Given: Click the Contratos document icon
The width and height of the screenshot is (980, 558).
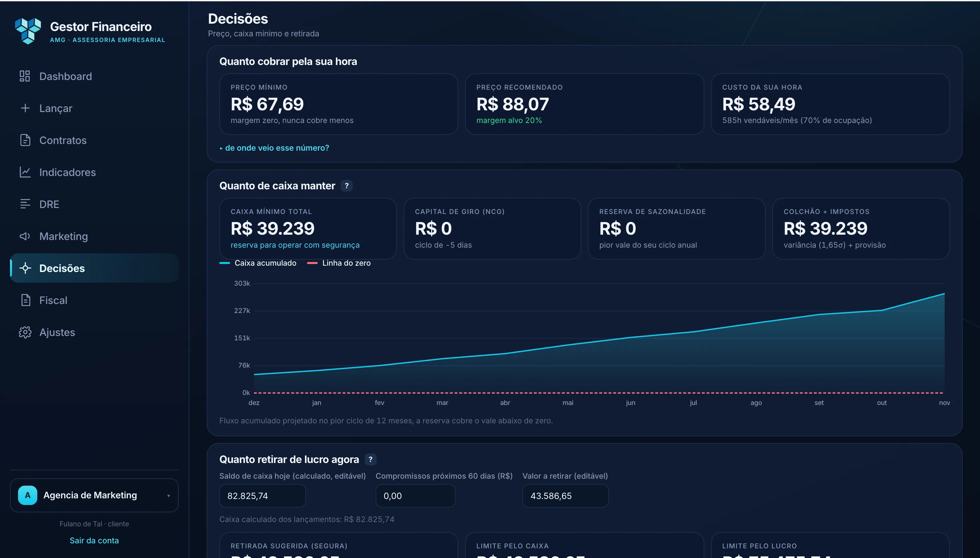Looking at the screenshot, I should 25,140.
